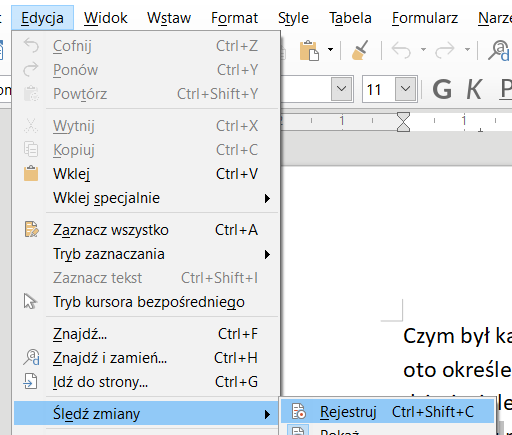Click the text 'oto określe' in document
Viewport: 512px width, 435px height.
click(457, 370)
